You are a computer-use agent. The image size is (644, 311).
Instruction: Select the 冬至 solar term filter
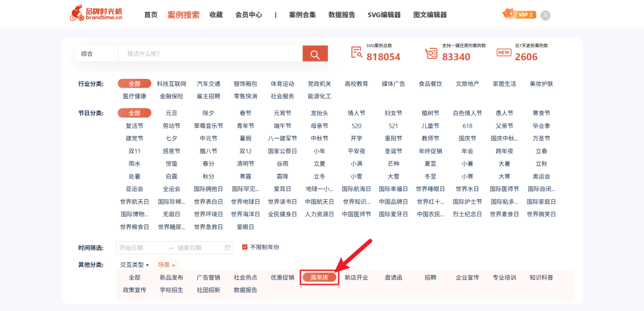coord(431,177)
